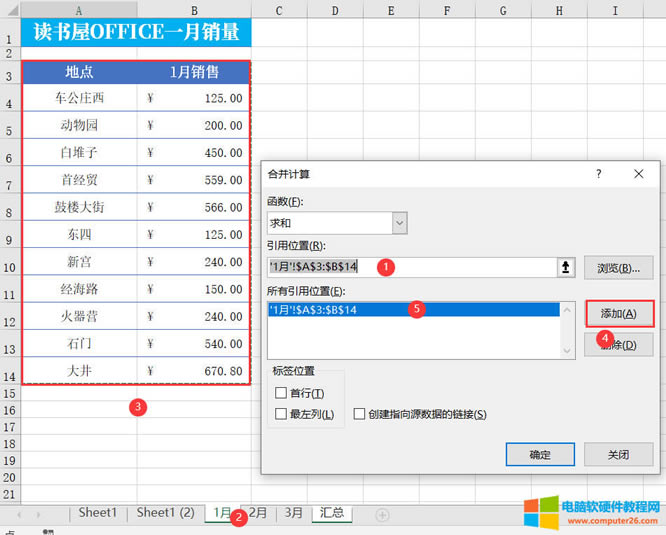Screen dimensions: 666x535
Task: Click the previous sheet navigation arrow
Action: click(19, 514)
